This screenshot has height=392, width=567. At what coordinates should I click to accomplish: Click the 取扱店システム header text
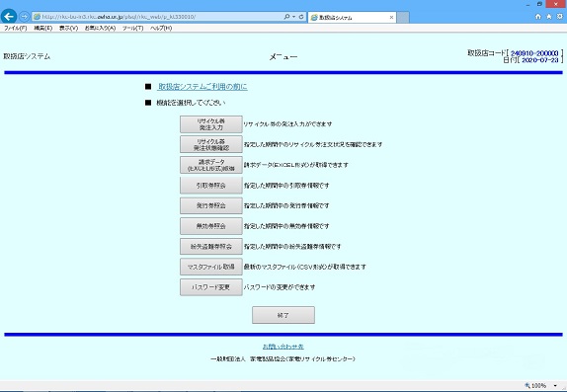click(27, 56)
